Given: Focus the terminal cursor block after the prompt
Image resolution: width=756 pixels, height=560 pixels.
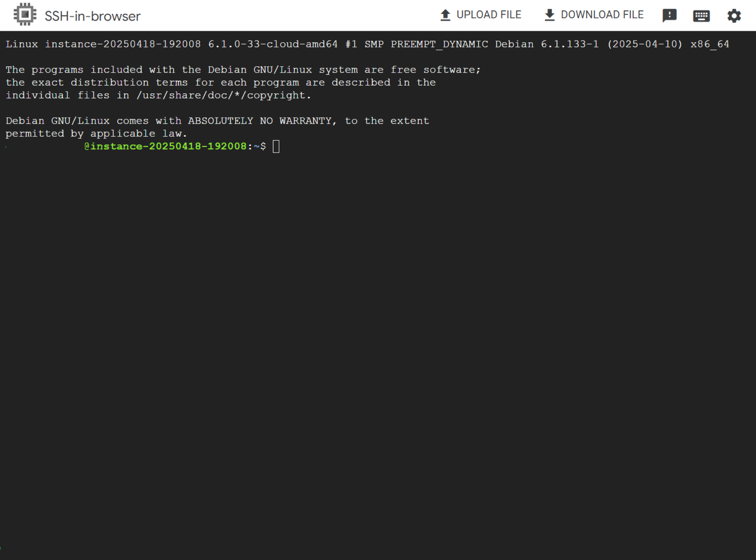Looking at the screenshot, I should click(x=276, y=146).
